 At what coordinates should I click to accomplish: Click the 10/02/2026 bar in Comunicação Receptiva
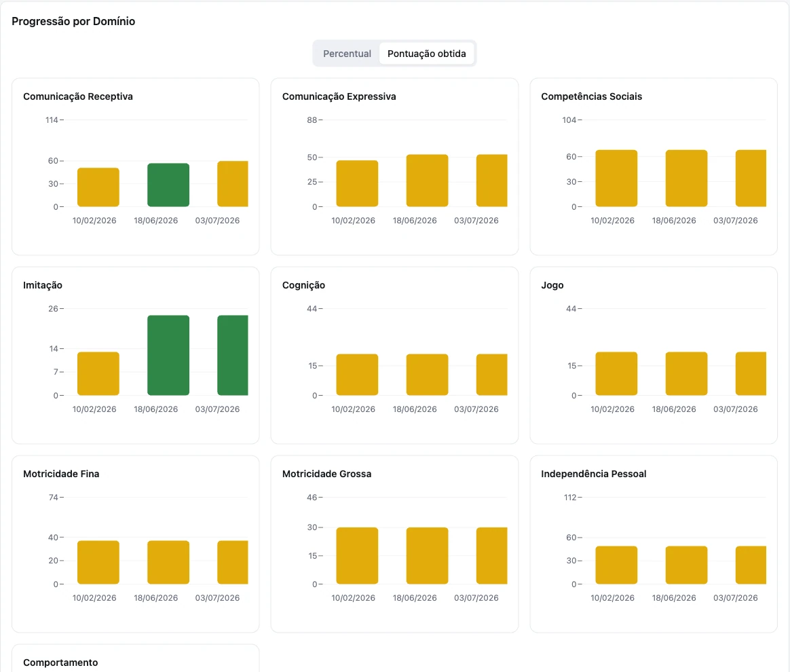tap(98, 187)
